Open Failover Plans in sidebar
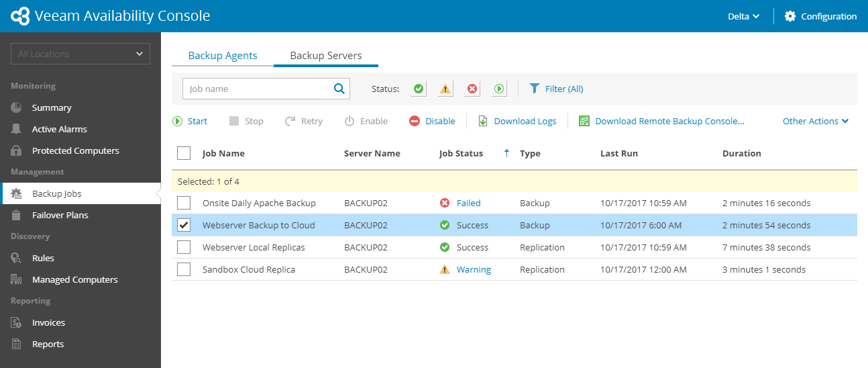This screenshot has height=368, width=868. coord(60,215)
